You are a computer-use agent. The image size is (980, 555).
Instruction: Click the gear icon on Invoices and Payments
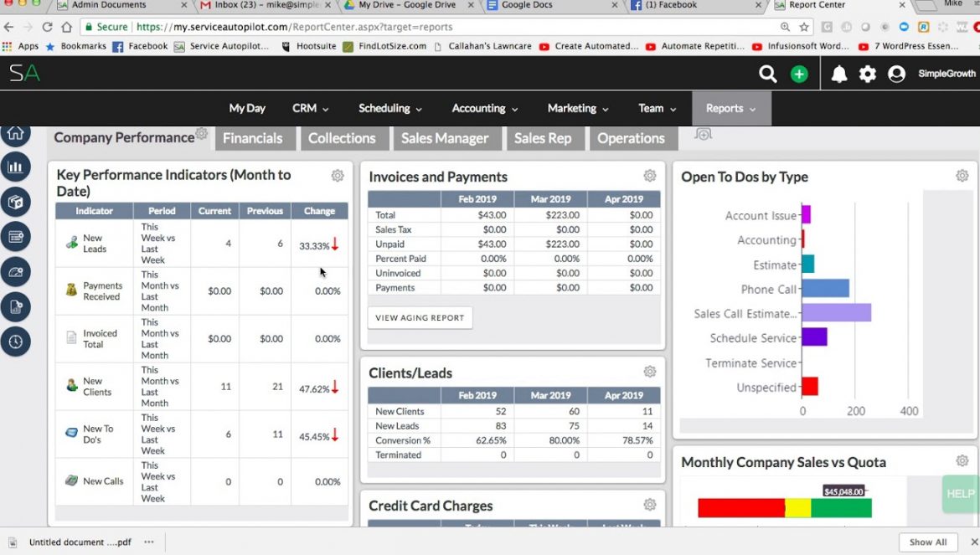(650, 176)
